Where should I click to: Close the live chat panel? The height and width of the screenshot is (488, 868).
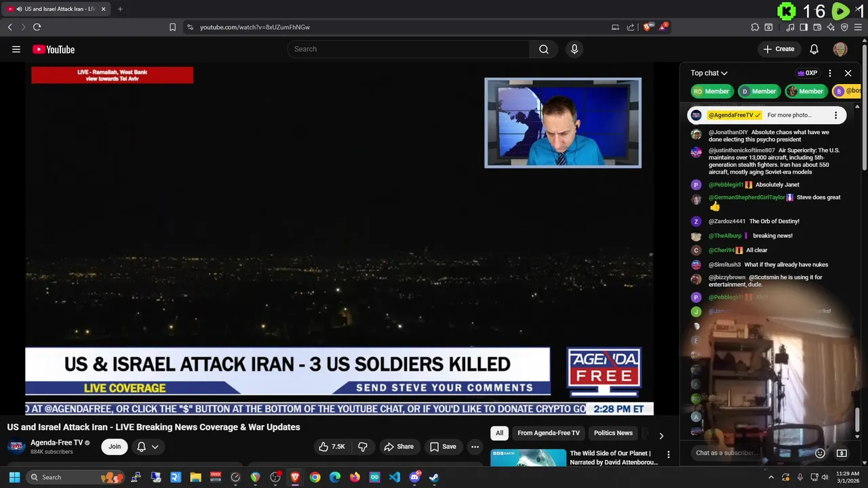click(x=848, y=73)
